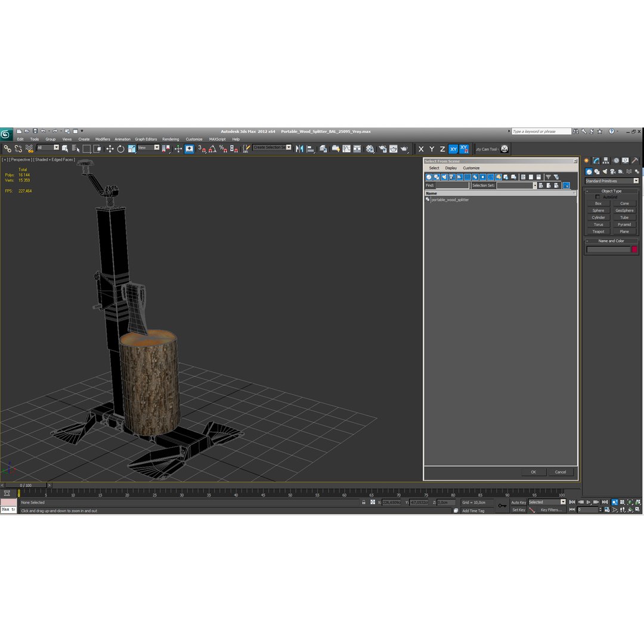Open the Display menu in Select From Scene
This screenshot has height=644, width=644.
451,168
